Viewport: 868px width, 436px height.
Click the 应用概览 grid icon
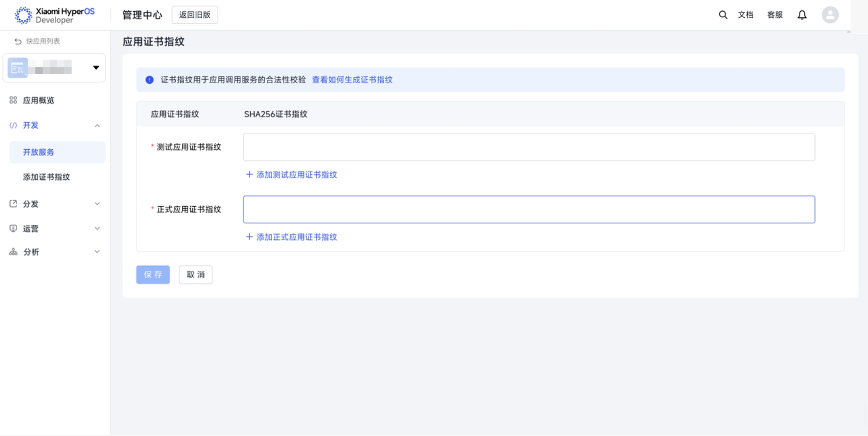(x=13, y=100)
